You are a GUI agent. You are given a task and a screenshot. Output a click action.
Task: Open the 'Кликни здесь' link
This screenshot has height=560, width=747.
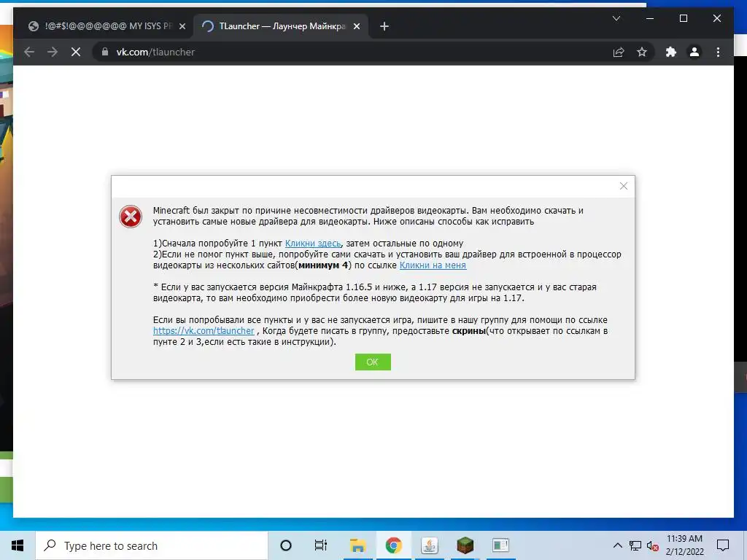[312, 244]
